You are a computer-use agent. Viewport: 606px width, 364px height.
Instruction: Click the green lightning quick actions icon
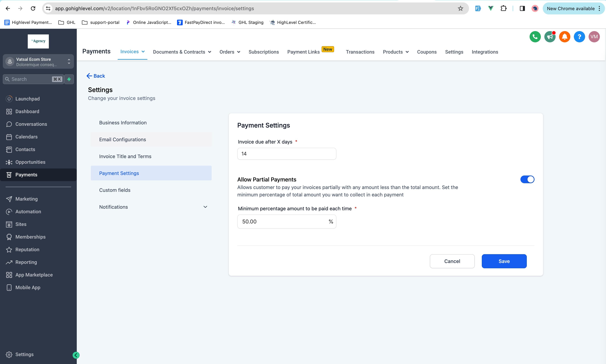69,79
